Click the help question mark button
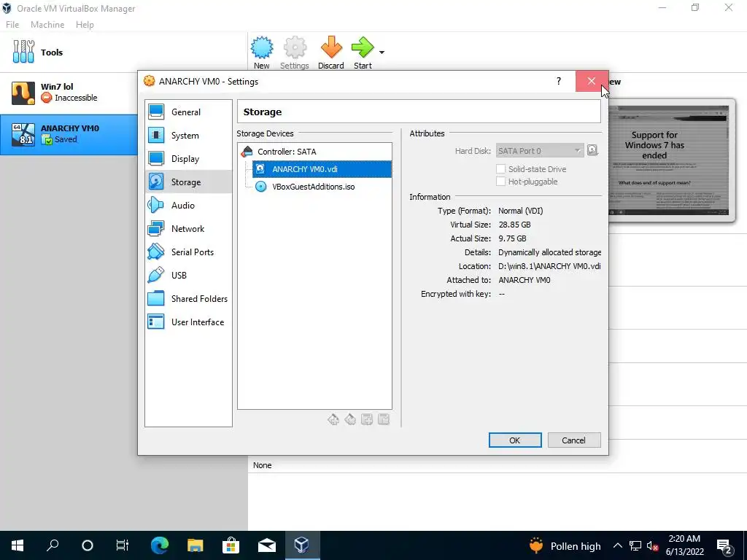Viewport: 747px width, 560px height. (559, 81)
